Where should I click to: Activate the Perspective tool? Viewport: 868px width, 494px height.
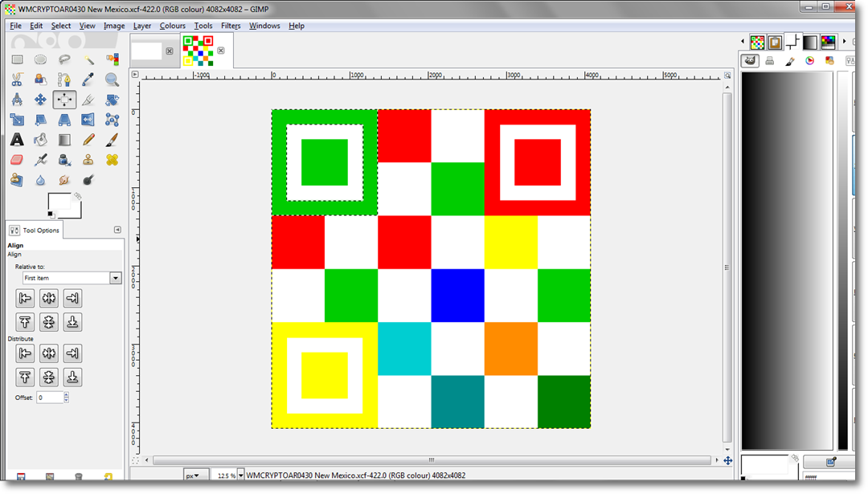pyautogui.click(x=64, y=120)
